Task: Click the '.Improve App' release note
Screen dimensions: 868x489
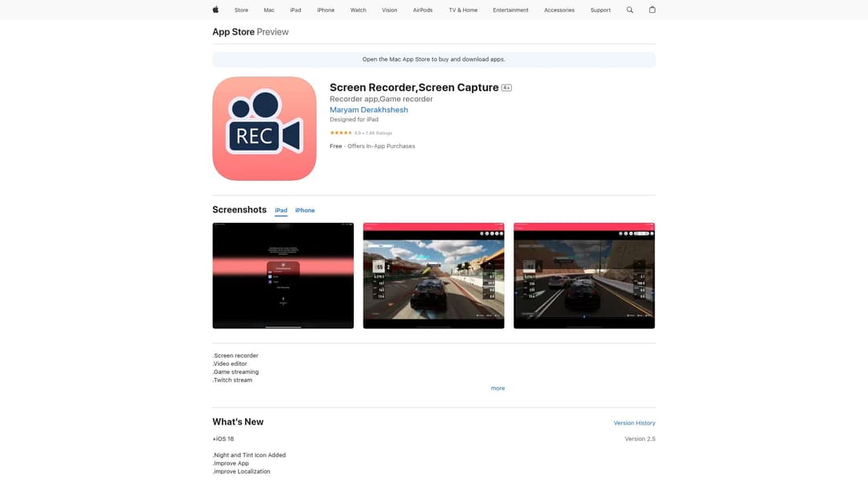Action: [x=231, y=463]
